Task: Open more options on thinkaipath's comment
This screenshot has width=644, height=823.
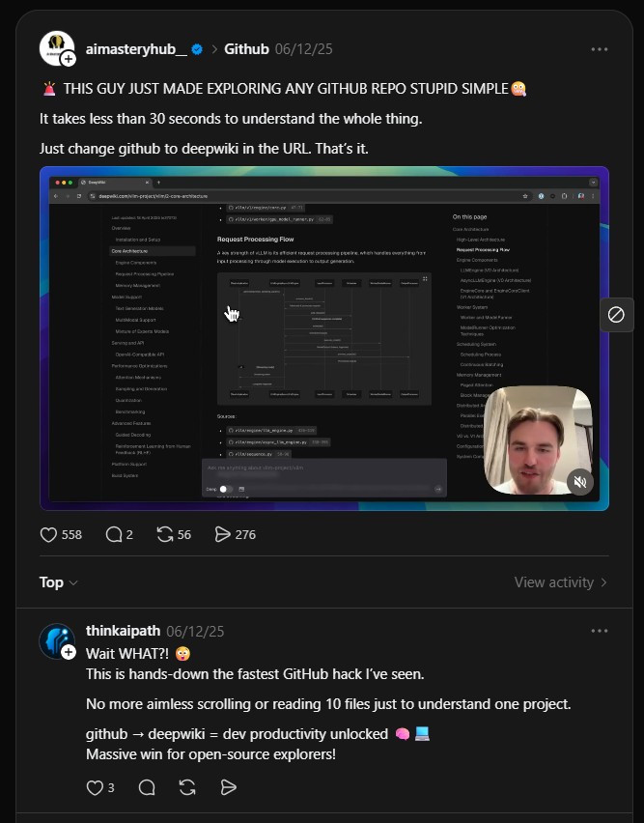Action: pyautogui.click(x=600, y=631)
